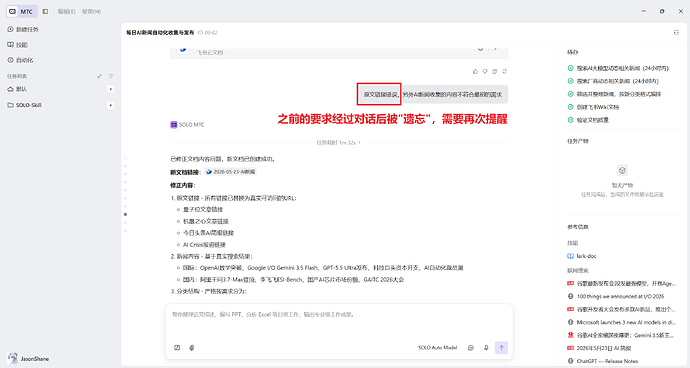The width and height of the screenshot is (690, 368).
Task: Toggle the 筛选并整理新闻 todo check
Action: pos(570,94)
